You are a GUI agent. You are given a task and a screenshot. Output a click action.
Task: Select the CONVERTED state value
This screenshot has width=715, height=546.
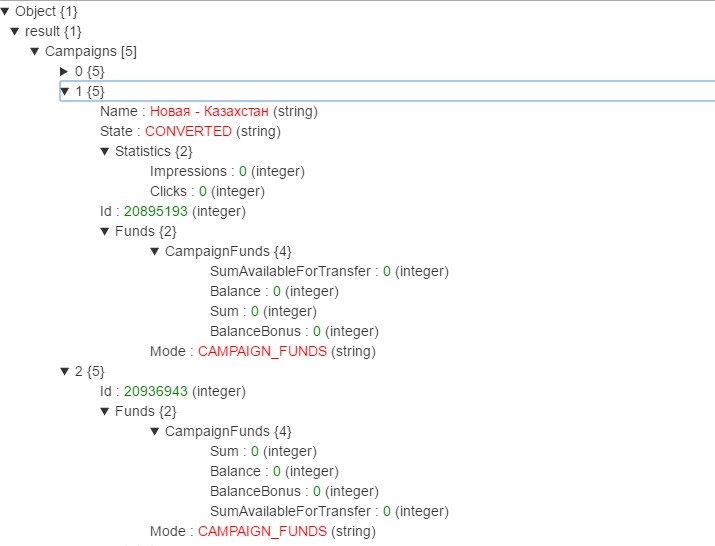tap(188, 131)
